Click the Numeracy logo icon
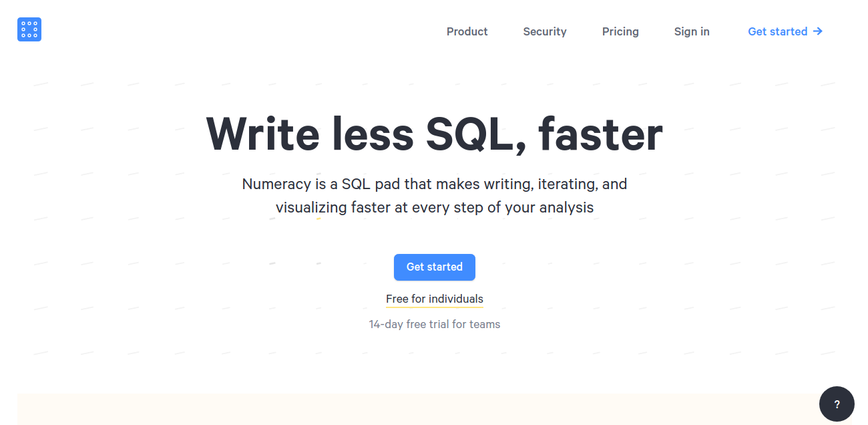This screenshot has width=868, height=425. (29, 29)
